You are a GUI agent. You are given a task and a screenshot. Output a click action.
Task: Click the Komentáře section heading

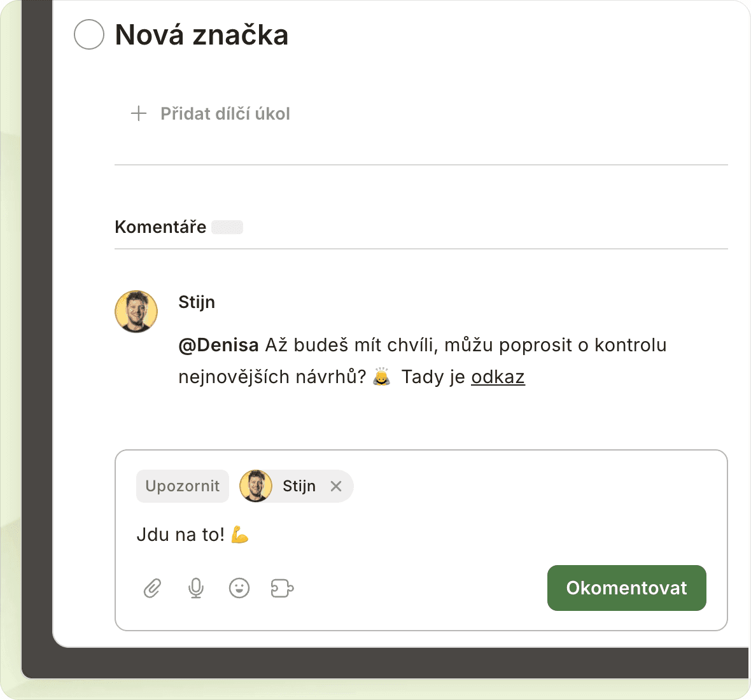[160, 227]
